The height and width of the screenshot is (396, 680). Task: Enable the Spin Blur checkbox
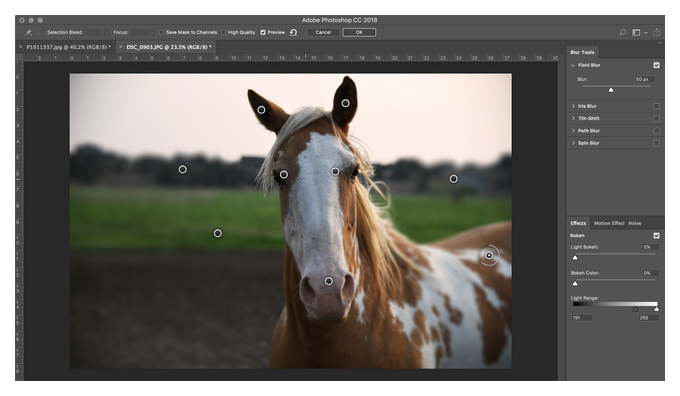657,143
